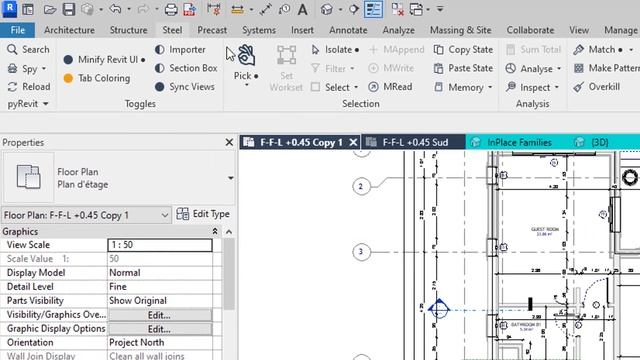Click the Pick hand icon

point(246,55)
